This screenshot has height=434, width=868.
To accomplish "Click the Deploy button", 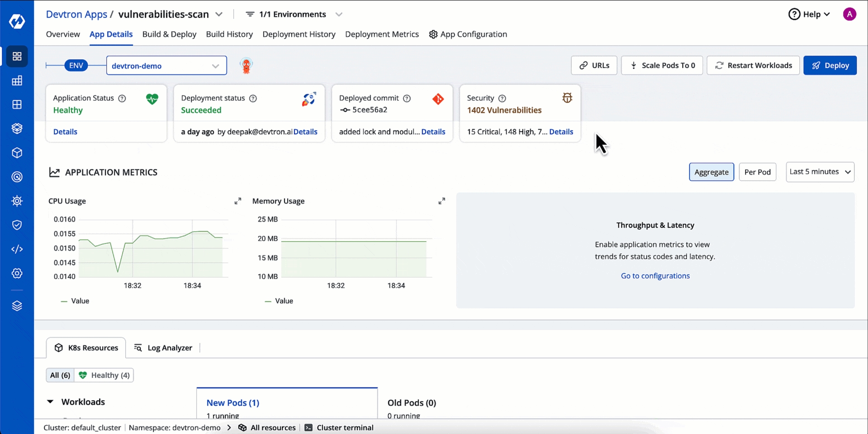I will (830, 65).
